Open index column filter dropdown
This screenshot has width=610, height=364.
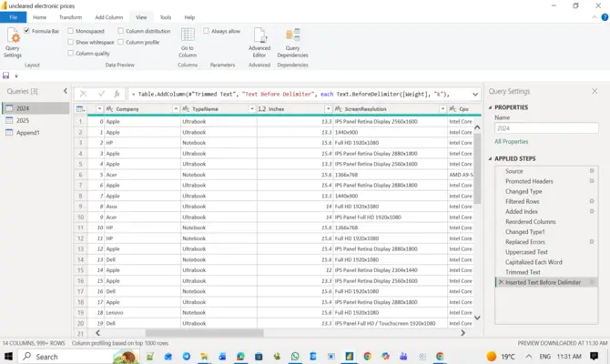pos(99,109)
